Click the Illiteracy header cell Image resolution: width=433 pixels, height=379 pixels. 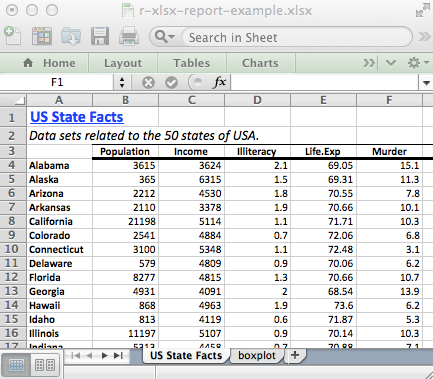257,152
